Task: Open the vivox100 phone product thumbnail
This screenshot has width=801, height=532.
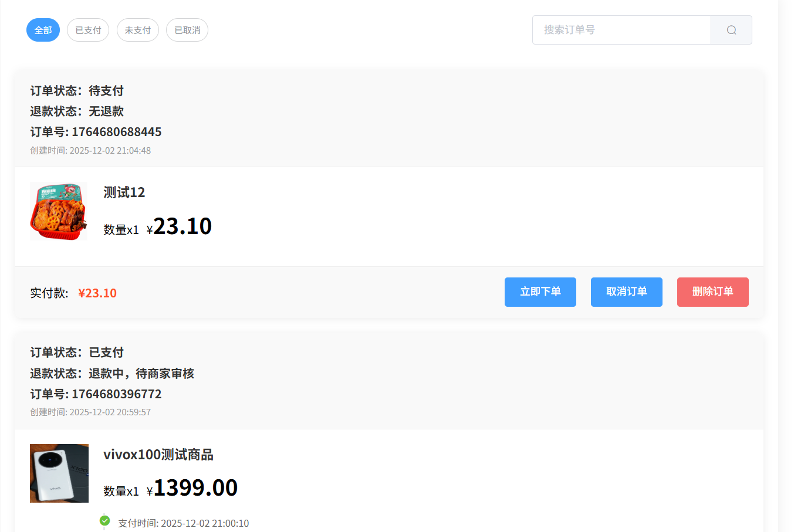Action: click(59, 473)
